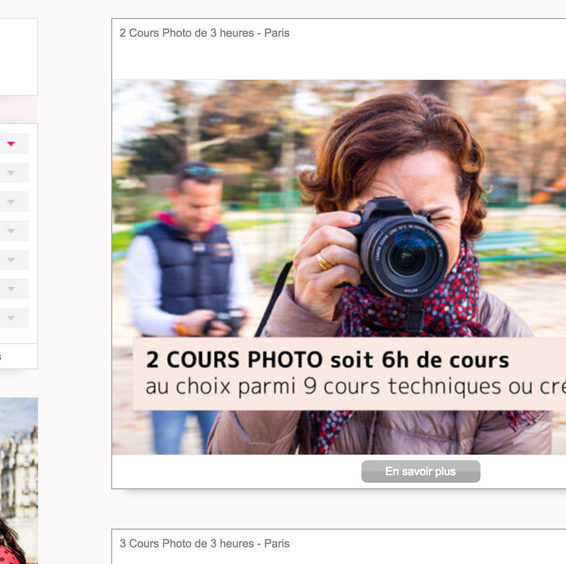Open the third sidebar filter dropdown arrow

(x=11, y=201)
